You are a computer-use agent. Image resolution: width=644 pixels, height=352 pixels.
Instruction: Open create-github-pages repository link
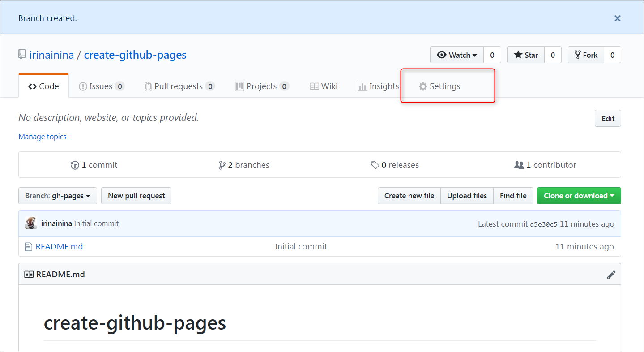(135, 55)
